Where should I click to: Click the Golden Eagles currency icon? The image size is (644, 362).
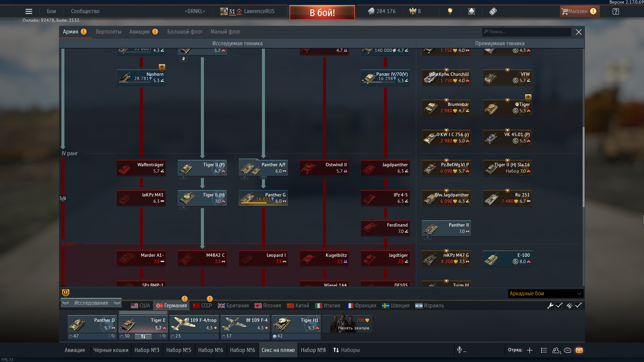point(413,11)
